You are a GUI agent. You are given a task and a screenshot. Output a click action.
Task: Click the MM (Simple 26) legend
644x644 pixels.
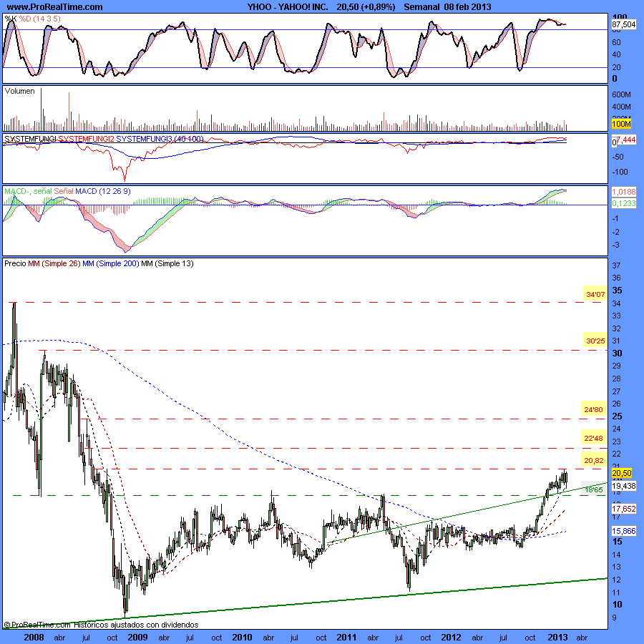tap(54, 263)
